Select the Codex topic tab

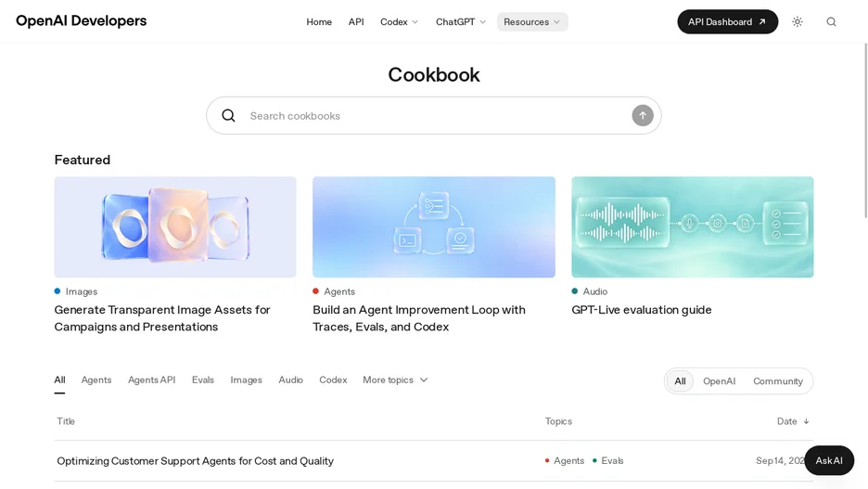coord(333,380)
